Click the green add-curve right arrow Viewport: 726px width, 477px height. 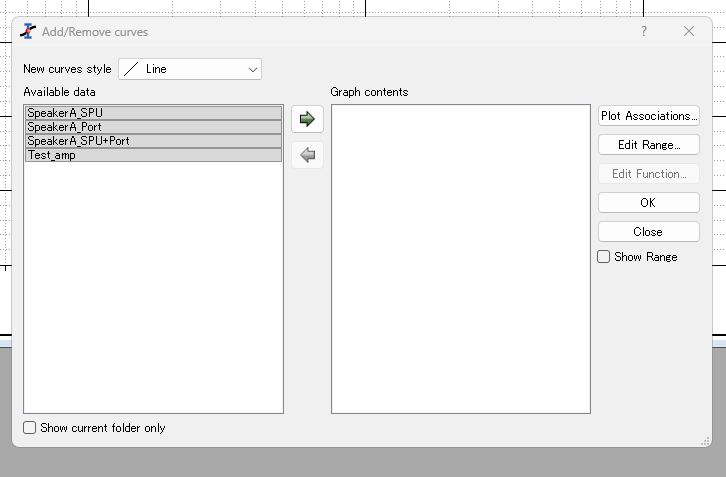307,119
